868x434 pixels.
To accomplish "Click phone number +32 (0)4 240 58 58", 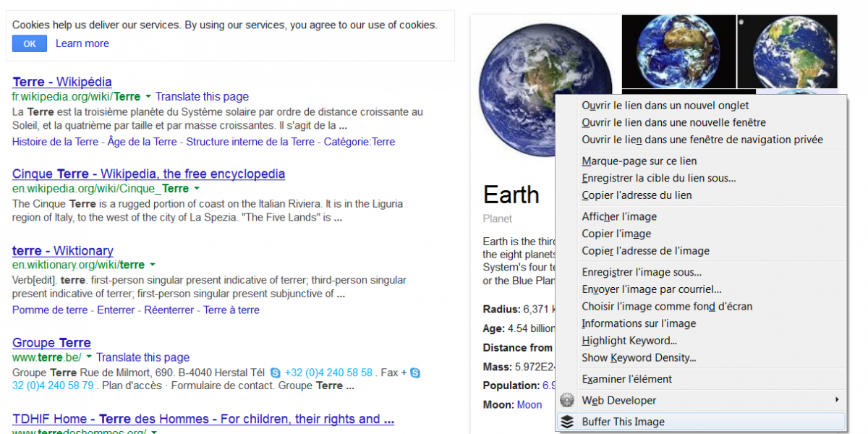I will pyautogui.click(x=329, y=373).
